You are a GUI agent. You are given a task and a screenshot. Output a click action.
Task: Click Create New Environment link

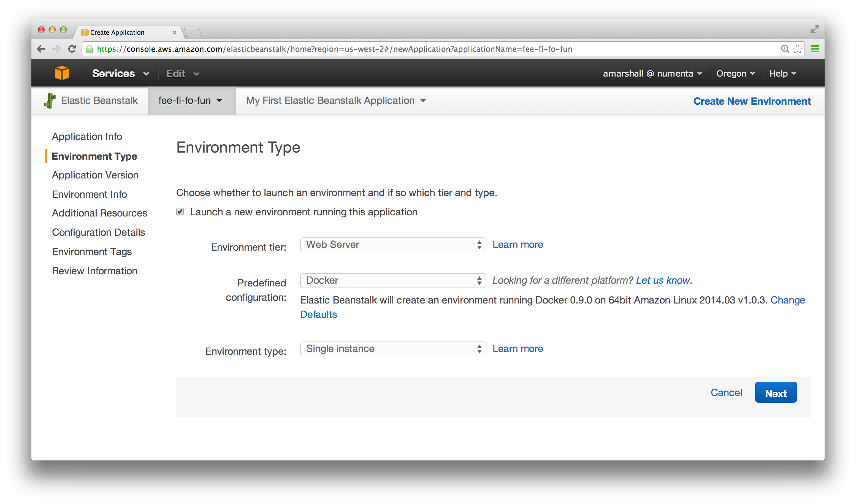752,101
